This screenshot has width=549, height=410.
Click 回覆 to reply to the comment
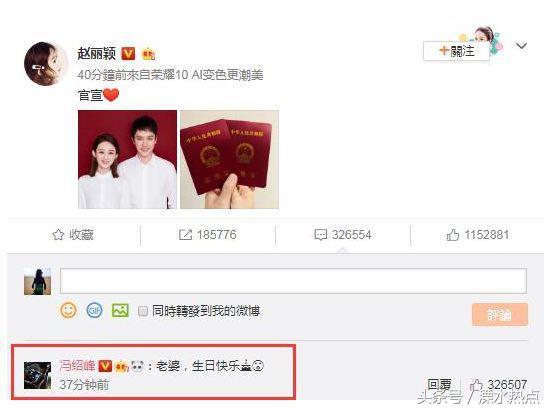point(439,385)
